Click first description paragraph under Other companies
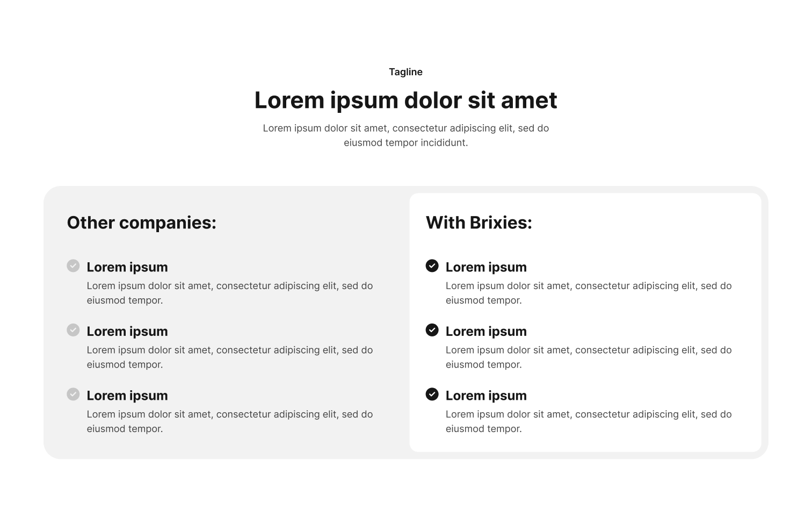The width and height of the screenshot is (812, 524). coord(229,293)
